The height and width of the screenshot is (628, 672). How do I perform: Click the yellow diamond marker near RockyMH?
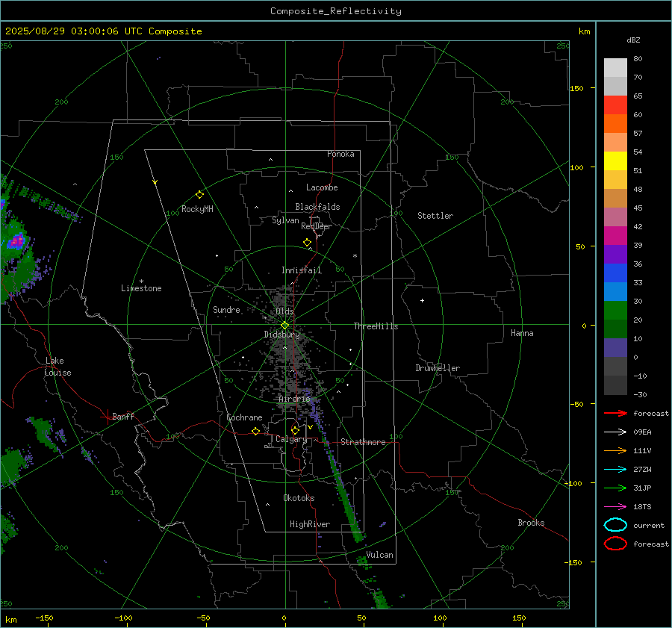point(199,195)
